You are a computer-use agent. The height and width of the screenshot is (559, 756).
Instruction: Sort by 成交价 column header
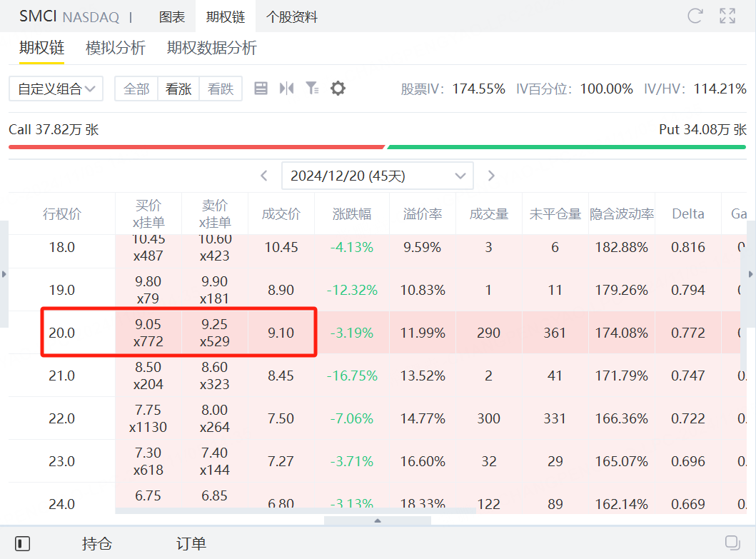pyautogui.click(x=281, y=213)
